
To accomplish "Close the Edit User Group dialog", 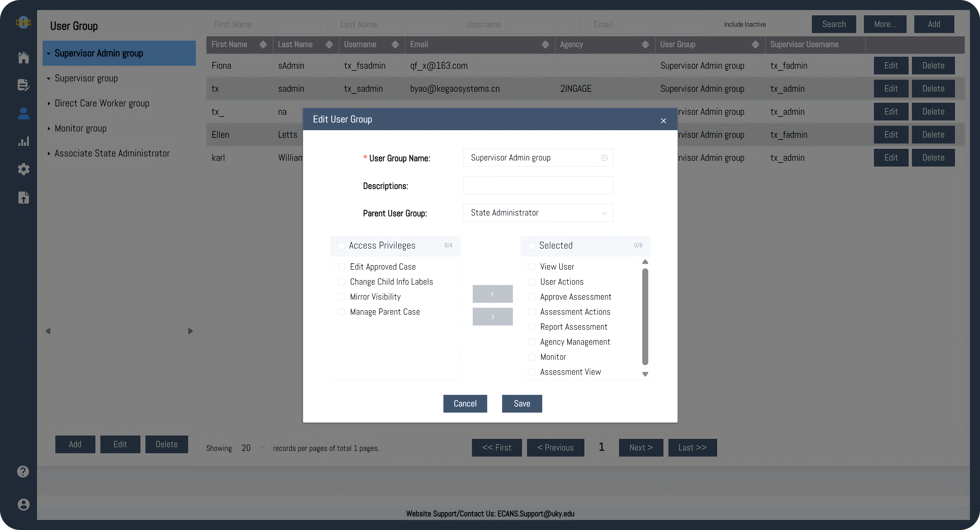I will tap(663, 121).
